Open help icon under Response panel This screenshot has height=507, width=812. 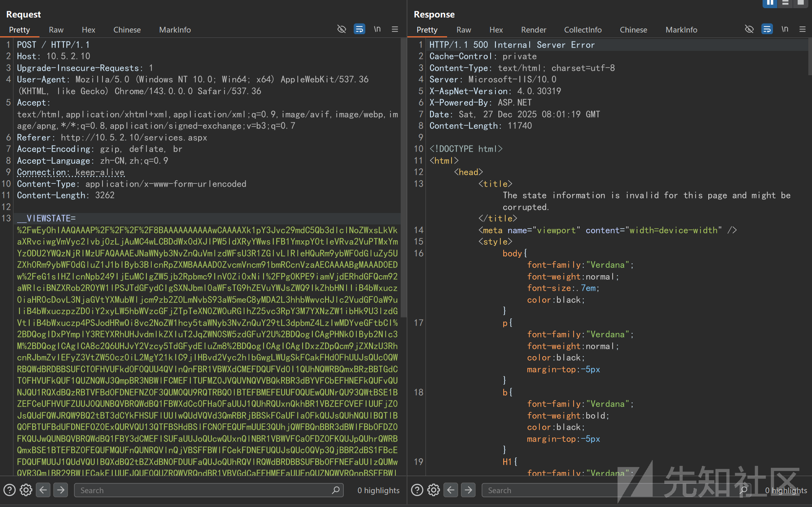coord(417,490)
